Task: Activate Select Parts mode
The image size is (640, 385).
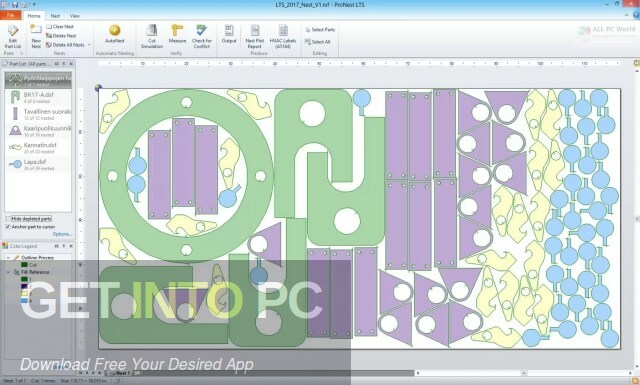Action: 320,30
